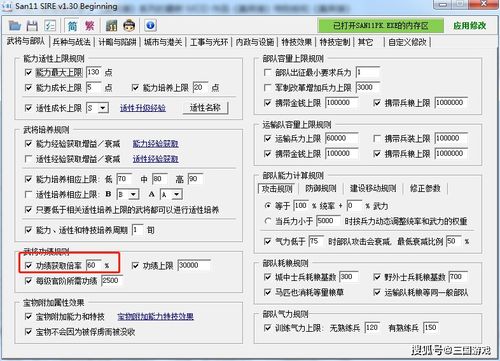Switch to the 内政与设施 tab

point(255,42)
